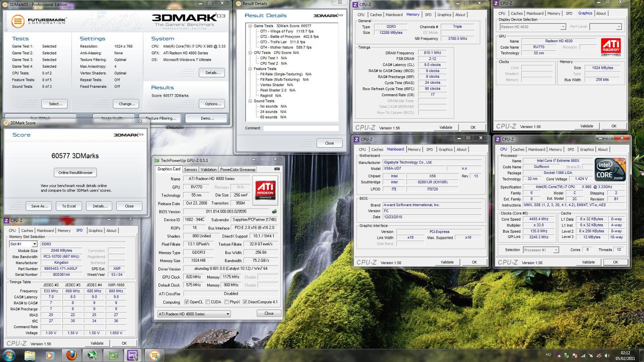
Task: Click the GPU-Z camera screenshot icon
Action: [x=277, y=169]
